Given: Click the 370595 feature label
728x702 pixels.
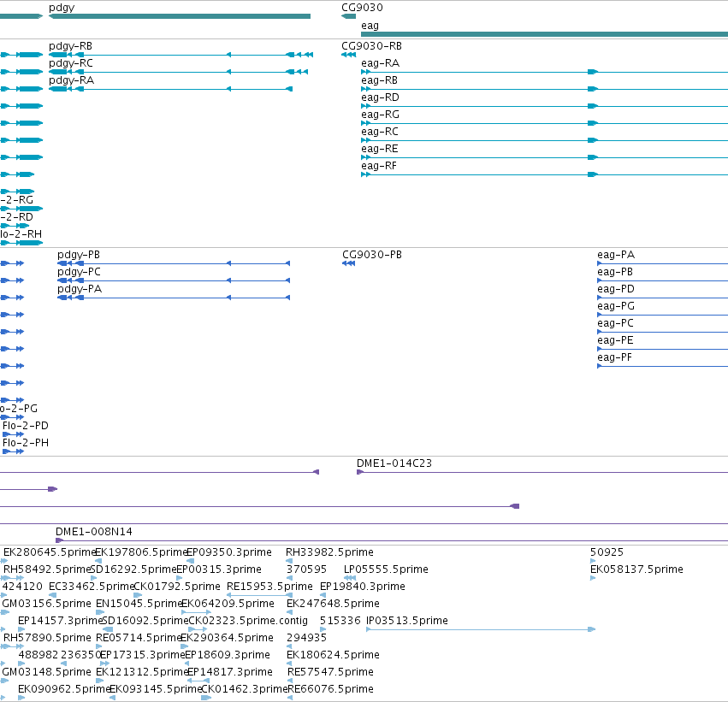Looking at the screenshot, I should click(x=306, y=569).
